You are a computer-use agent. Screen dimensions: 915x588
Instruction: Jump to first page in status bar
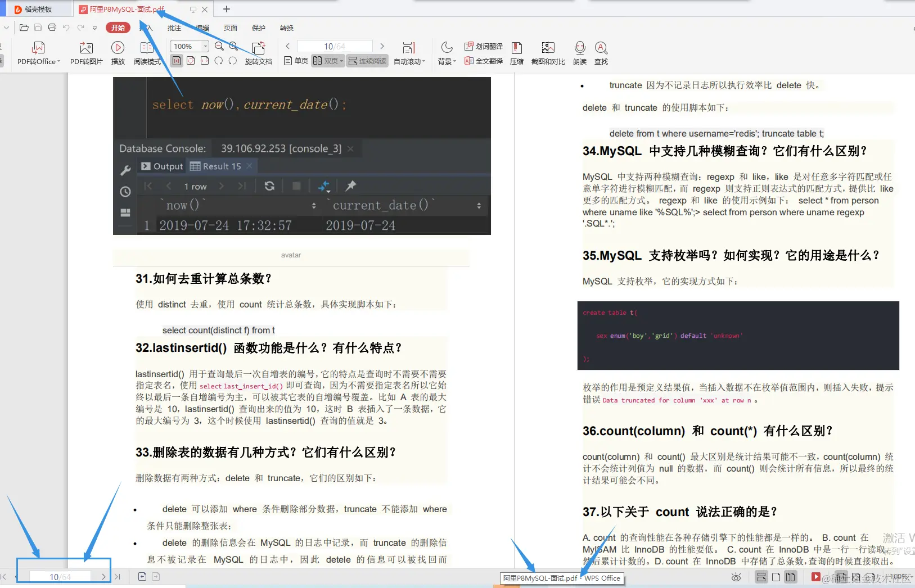[x=4, y=577]
